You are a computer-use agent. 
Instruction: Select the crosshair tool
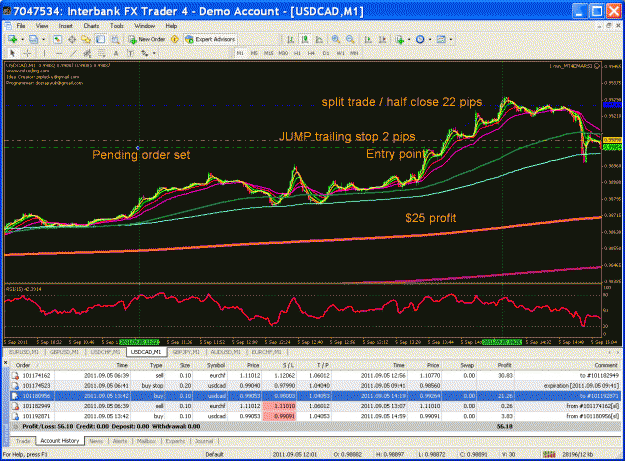27,53
